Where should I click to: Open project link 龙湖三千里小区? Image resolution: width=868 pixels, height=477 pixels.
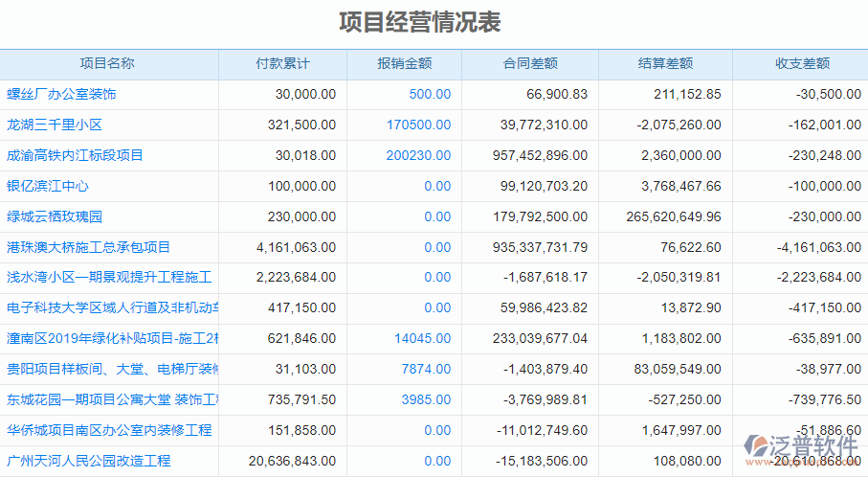pos(55,125)
